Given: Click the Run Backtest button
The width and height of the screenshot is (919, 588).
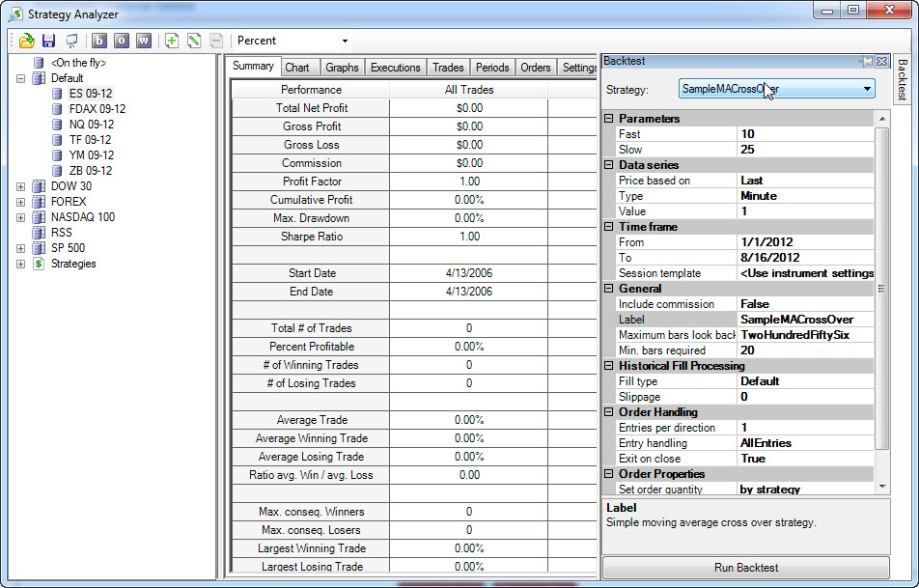Looking at the screenshot, I should [746, 568].
